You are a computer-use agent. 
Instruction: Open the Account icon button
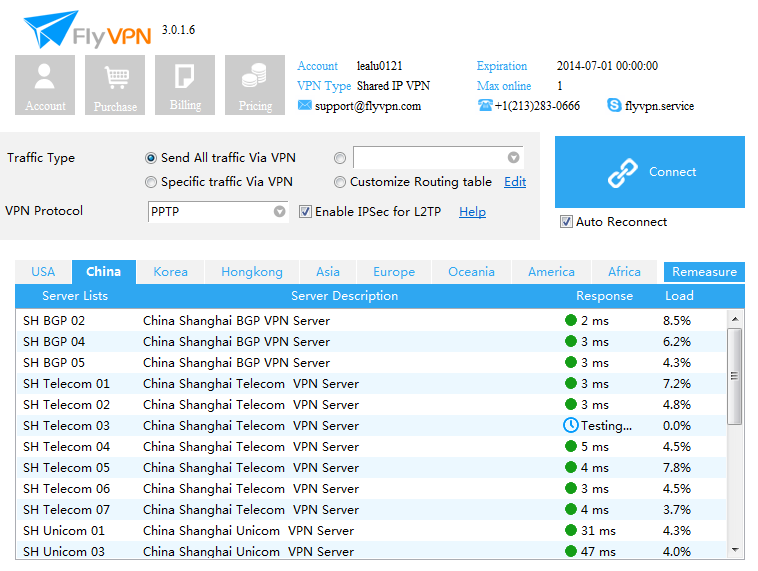[x=45, y=85]
